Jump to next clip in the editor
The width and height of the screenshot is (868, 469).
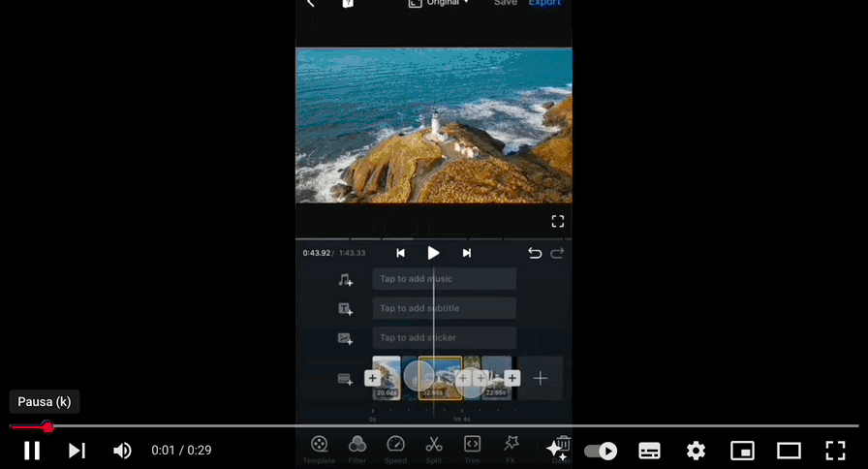pyautogui.click(x=467, y=253)
